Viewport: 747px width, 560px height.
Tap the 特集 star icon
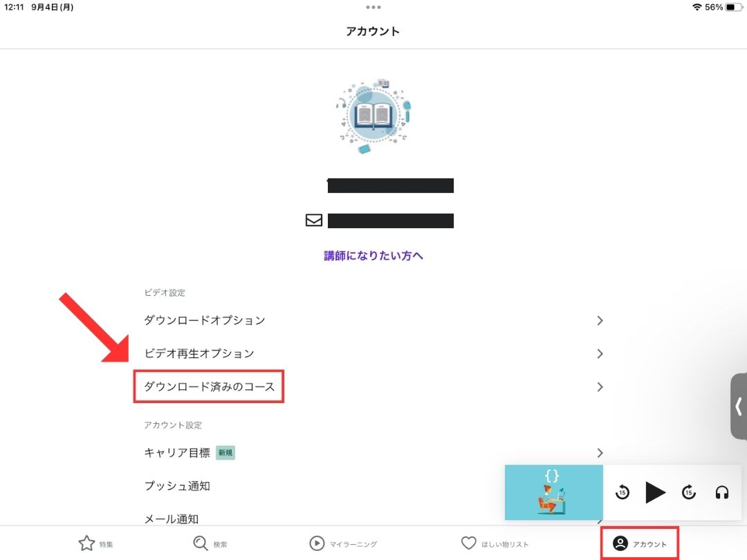click(x=86, y=543)
